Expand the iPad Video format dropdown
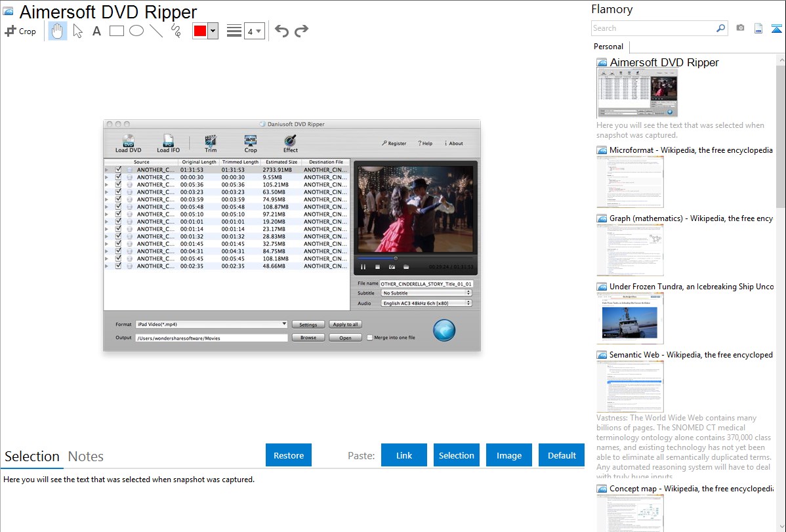The image size is (786, 532). pos(284,324)
